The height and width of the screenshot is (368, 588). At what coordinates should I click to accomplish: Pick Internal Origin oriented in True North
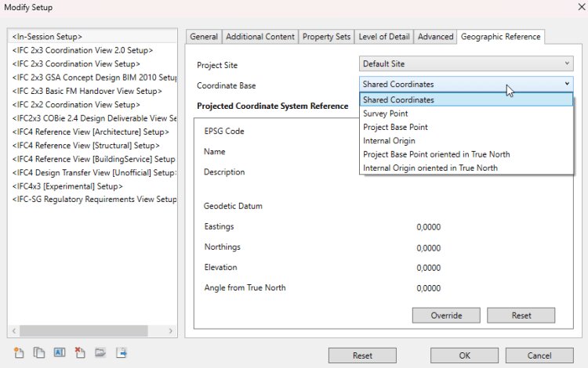pyautogui.click(x=430, y=168)
